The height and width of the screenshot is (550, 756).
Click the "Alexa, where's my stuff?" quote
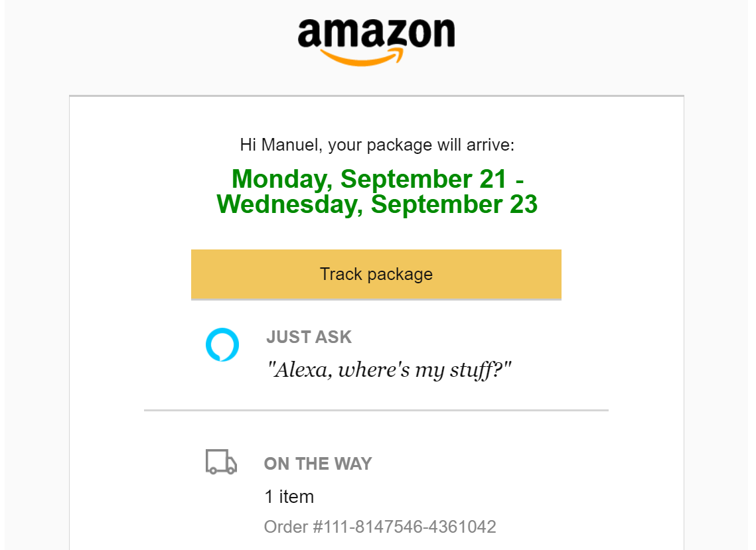pos(390,370)
